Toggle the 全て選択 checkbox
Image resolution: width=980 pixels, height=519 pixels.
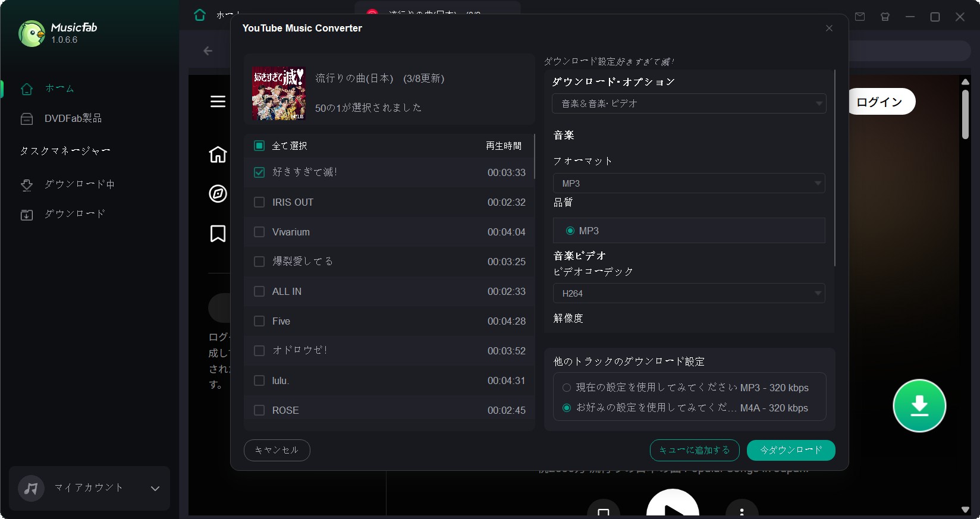[259, 146]
